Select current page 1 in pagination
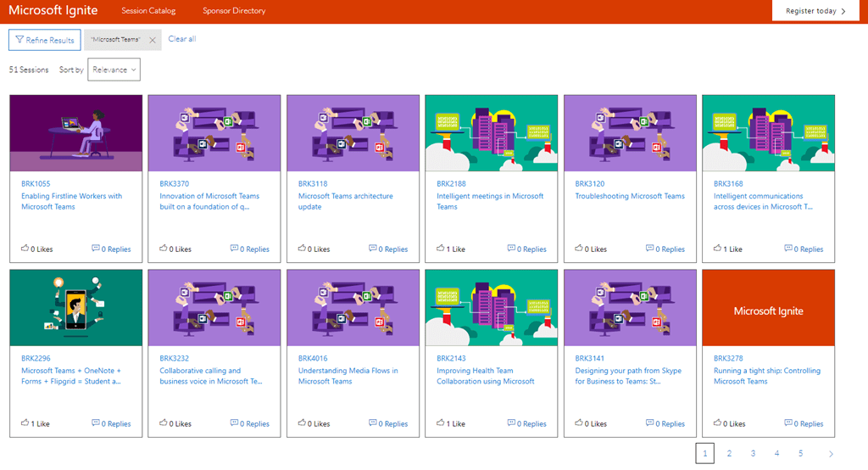This screenshot has height=470, width=868. (704, 453)
